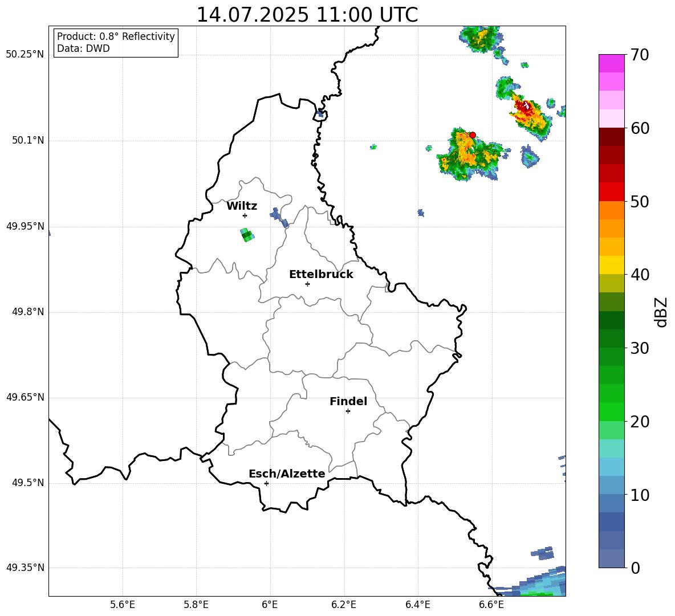
Task: Click the colorbar value 40
Action: tap(640, 275)
